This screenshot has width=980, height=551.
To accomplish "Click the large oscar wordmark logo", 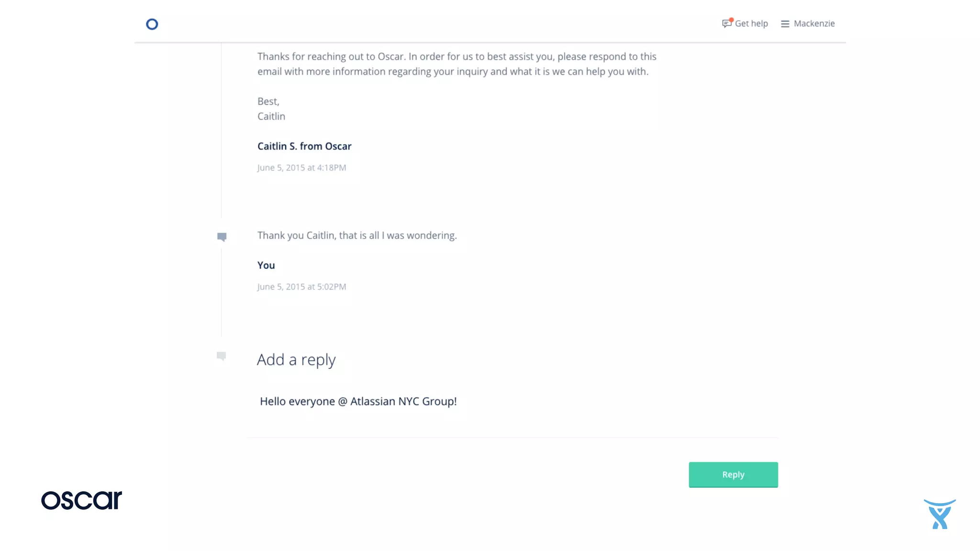I will [x=81, y=500].
